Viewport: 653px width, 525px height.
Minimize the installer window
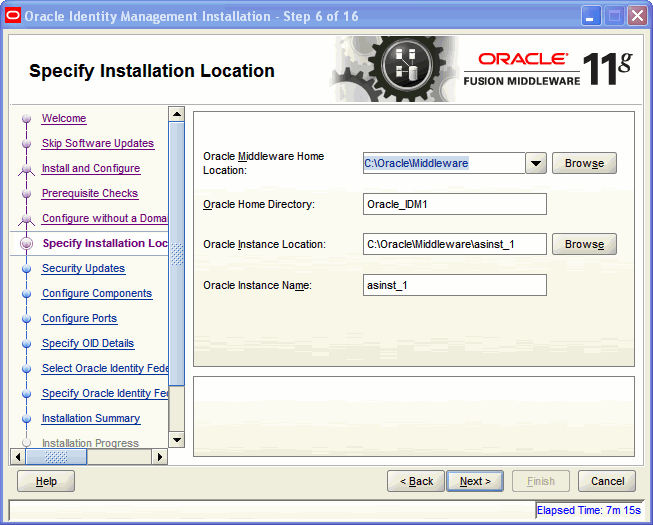pyautogui.click(x=591, y=16)
